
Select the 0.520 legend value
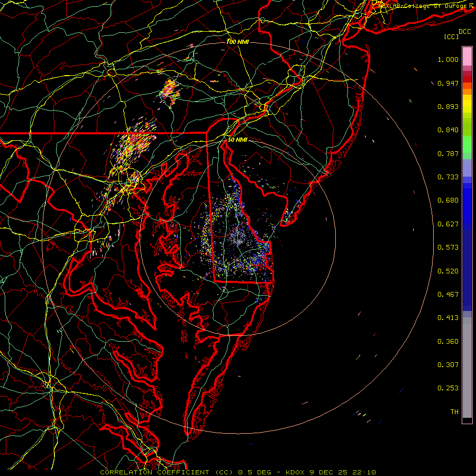click(x=448, y=271)
